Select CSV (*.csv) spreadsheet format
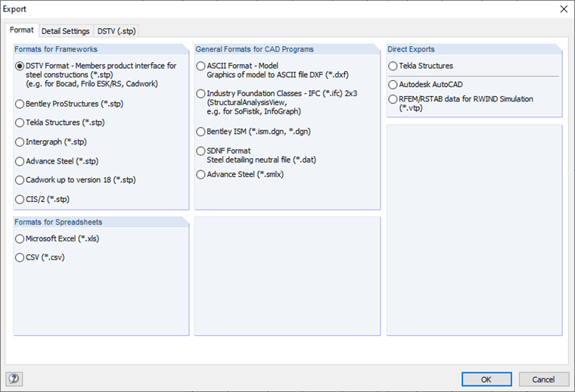Screen dimensions: 575x392 20,258
